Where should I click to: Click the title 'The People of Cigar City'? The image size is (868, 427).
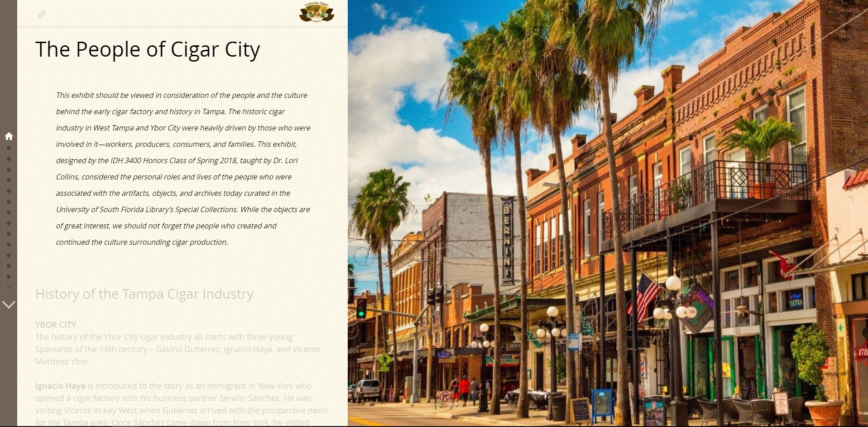coord(148,49)
